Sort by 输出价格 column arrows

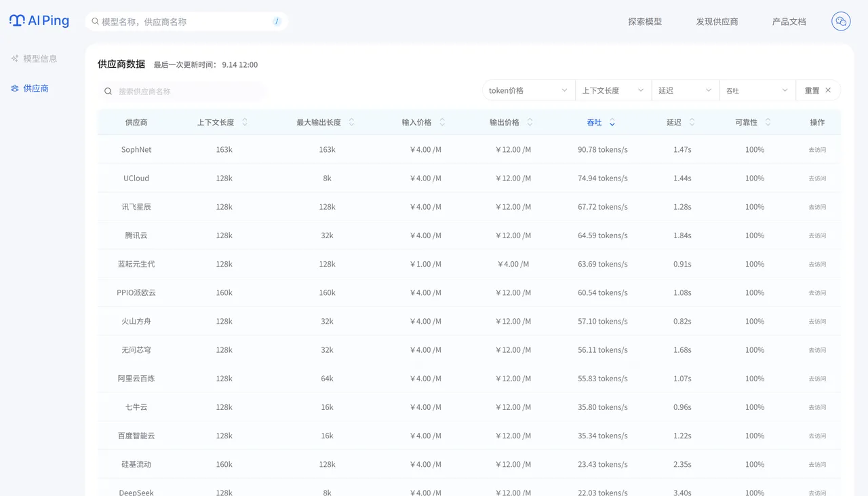coord(530,122)
